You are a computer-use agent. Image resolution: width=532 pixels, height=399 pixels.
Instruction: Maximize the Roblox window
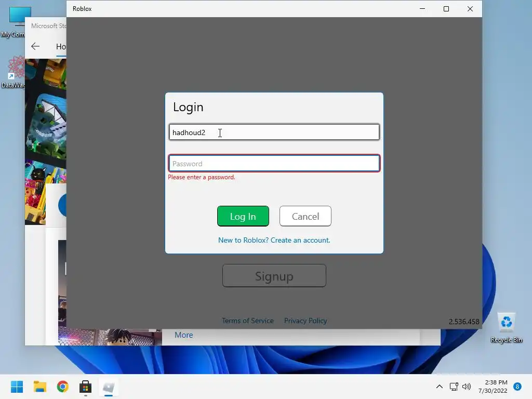pyautogui.click(x=446, y=9)
